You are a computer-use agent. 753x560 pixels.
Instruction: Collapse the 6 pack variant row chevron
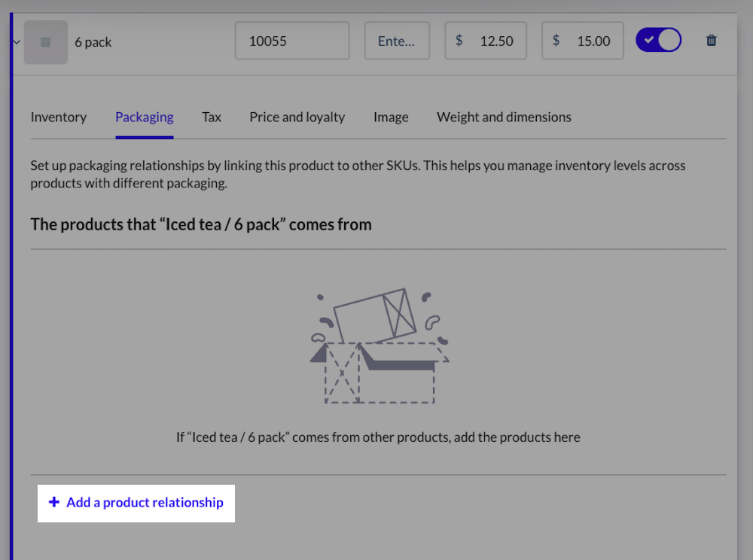17,42
